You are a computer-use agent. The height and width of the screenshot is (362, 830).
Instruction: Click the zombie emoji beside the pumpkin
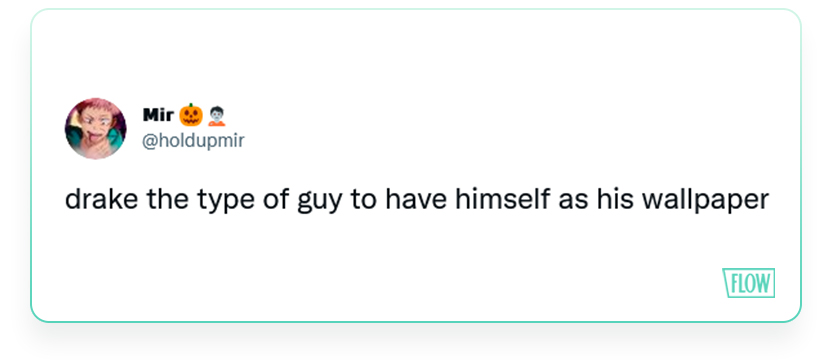coord(217,116)
